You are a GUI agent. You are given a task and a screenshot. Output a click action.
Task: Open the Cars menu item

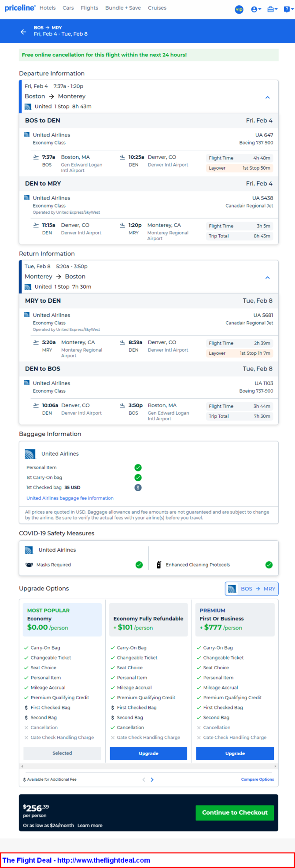point(68,8)
